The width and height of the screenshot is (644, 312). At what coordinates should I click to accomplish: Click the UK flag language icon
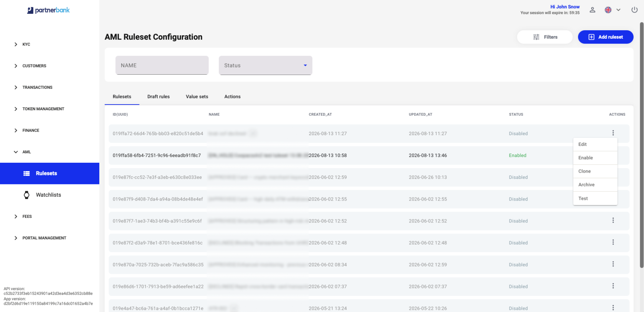(x=608, y=10)
